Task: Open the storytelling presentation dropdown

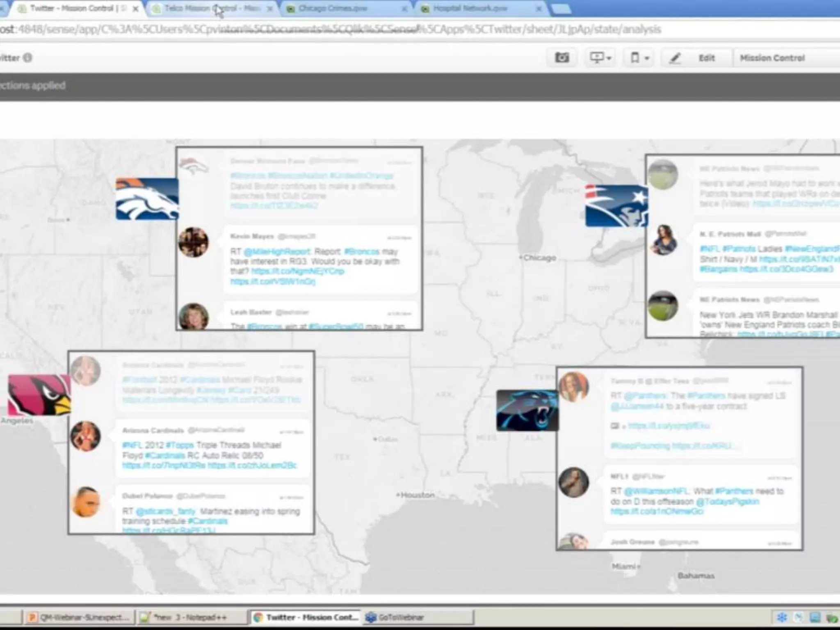Action: tap(600, 58)
